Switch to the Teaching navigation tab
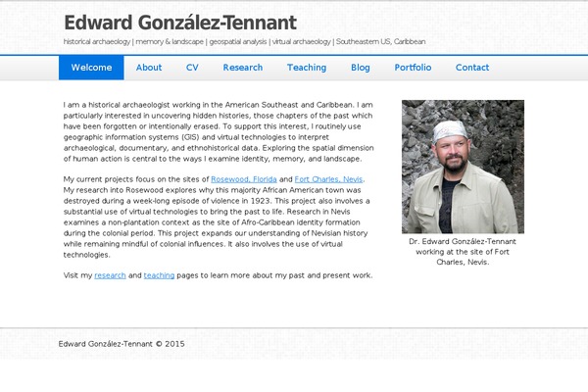The width and height of the screenshot is (588, 392). point(307,68)
